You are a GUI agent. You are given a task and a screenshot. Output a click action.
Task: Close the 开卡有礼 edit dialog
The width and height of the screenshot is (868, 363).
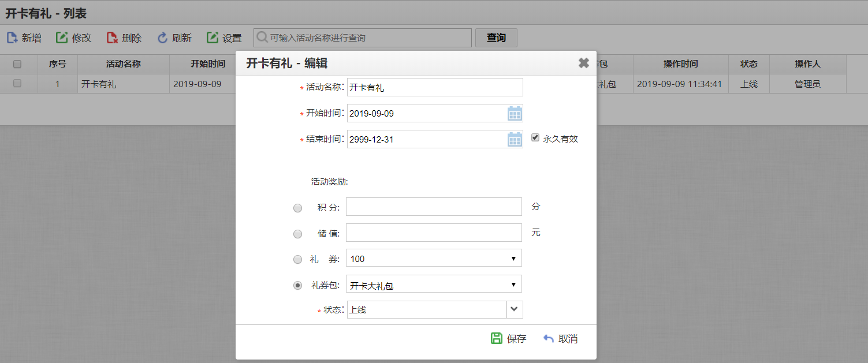pos(583,63)
